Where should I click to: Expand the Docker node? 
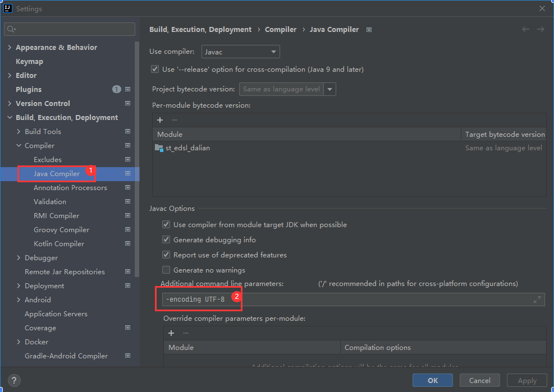[19, 342]
